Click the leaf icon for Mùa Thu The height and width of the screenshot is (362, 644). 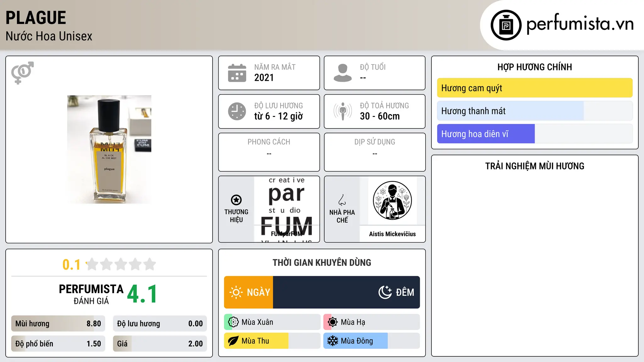coord(233,341)
